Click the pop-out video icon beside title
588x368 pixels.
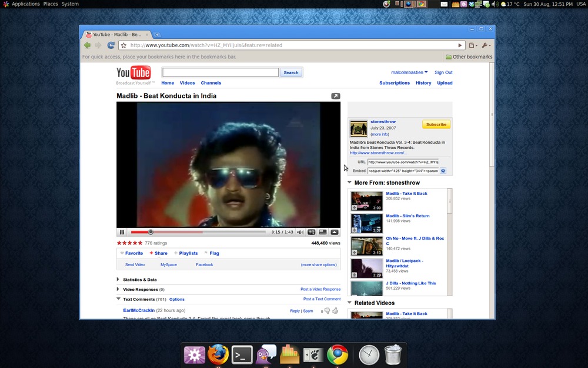coord(335,96)
